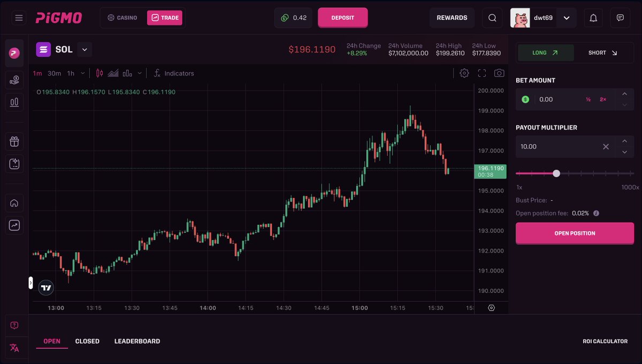
Task: Click the 196.1190 current price label
Action: click(x=490, y=171)
